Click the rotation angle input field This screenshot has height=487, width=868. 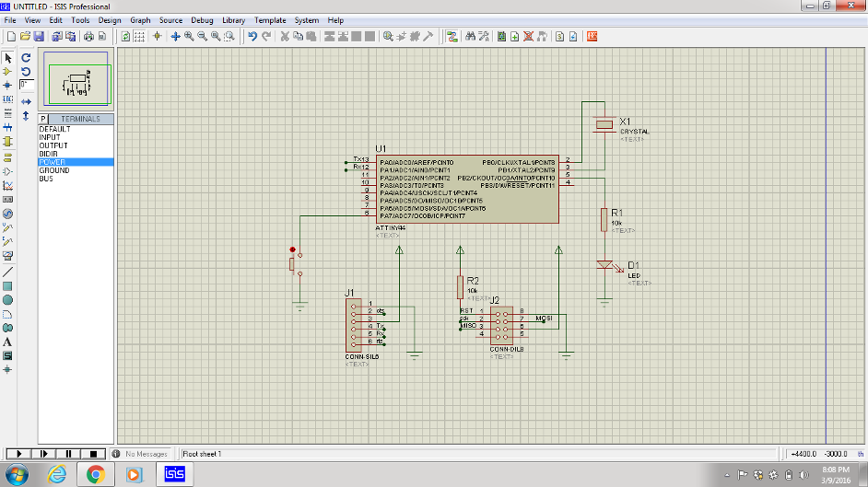point(26,85)
